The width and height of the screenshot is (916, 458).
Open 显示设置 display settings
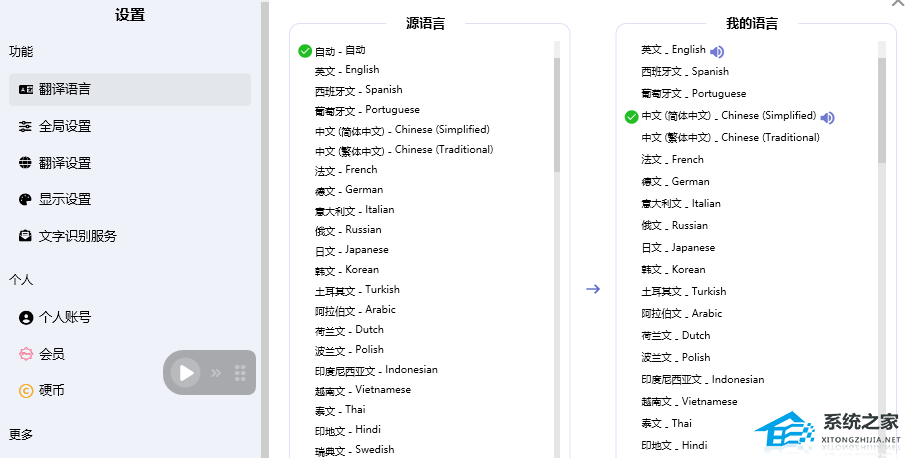pyautogui.click(x=65, y=199)
